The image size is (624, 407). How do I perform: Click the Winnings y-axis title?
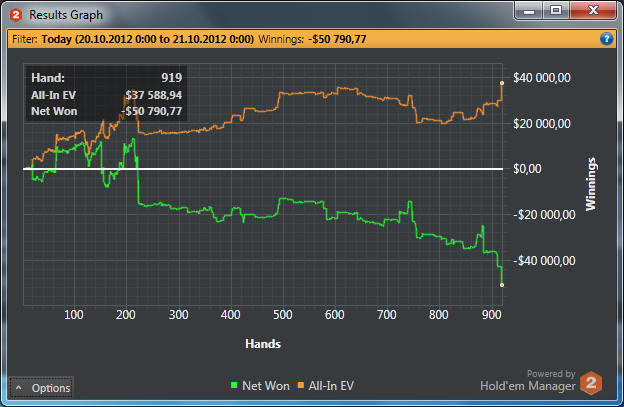coord(591,184)
